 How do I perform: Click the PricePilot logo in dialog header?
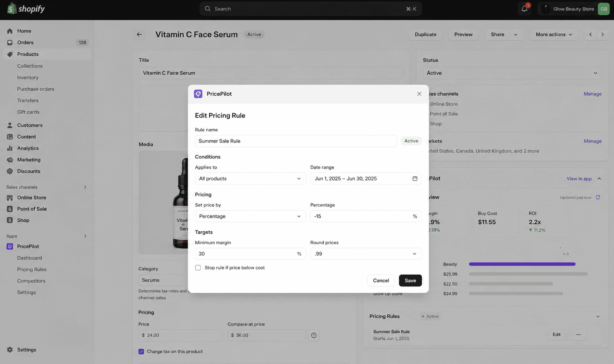[198, 94]
